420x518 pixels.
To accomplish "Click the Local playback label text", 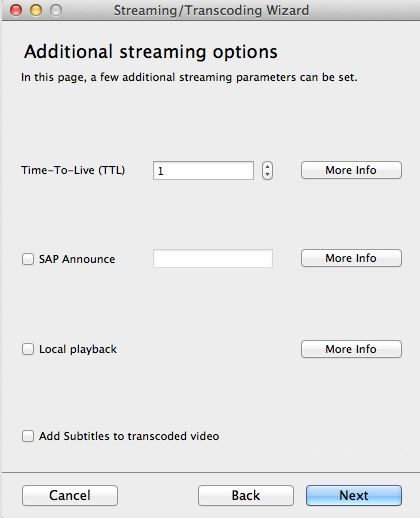I will [78, 349].
